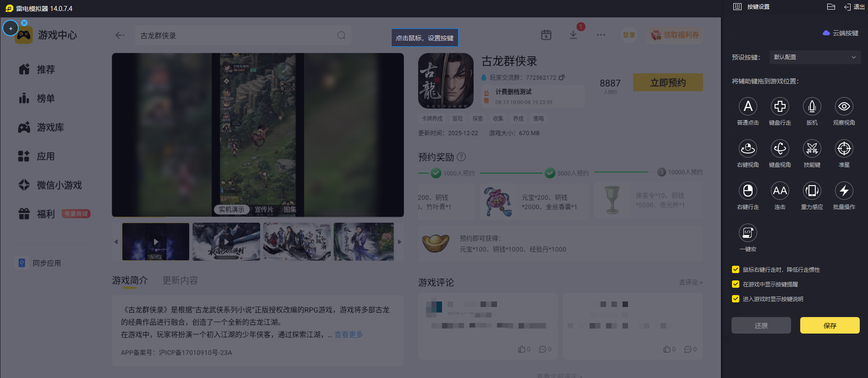Open the folder icon in key settings header

tap(831, 6)
